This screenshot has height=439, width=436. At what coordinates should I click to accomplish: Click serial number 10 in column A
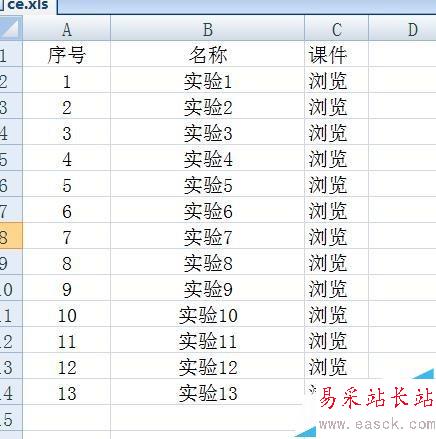click(x=67, y=315)
